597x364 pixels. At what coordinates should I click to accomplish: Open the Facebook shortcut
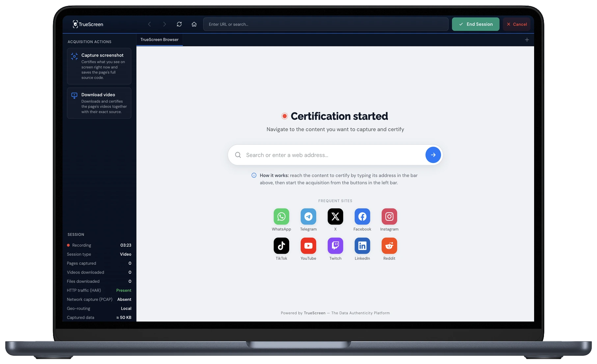[x=362, y=220]
